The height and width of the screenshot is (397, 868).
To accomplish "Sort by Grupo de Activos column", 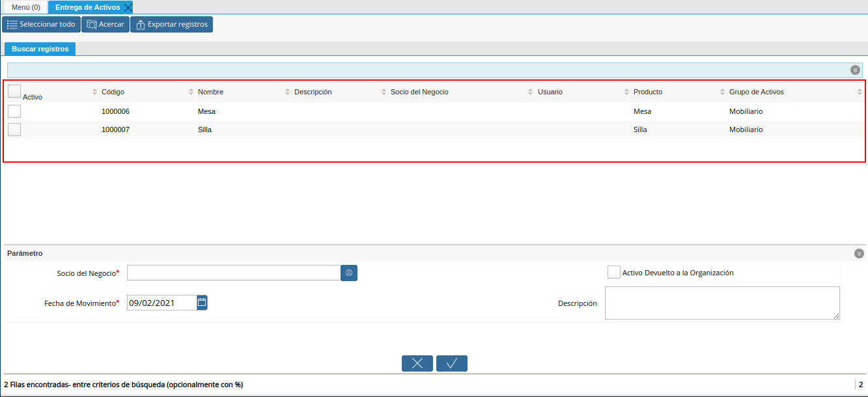I will click(x=757, y=92).
